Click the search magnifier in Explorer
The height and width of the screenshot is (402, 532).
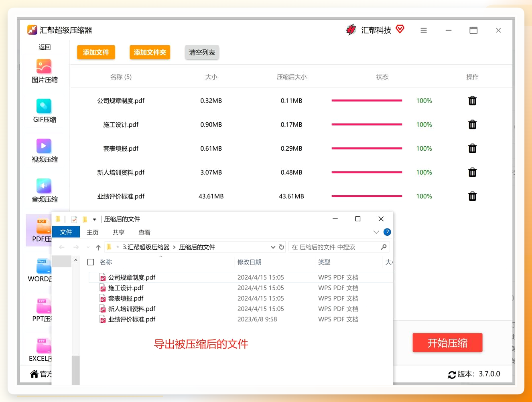click(x=384, y=247)
